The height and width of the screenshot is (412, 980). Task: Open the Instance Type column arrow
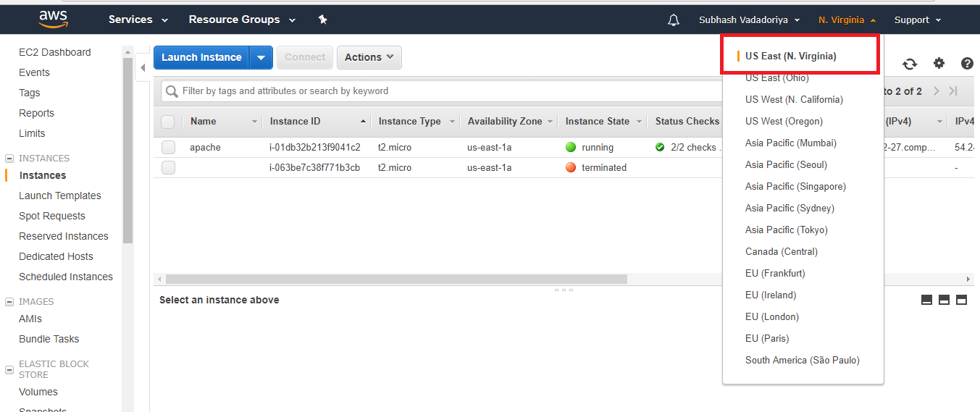[452, 122]
